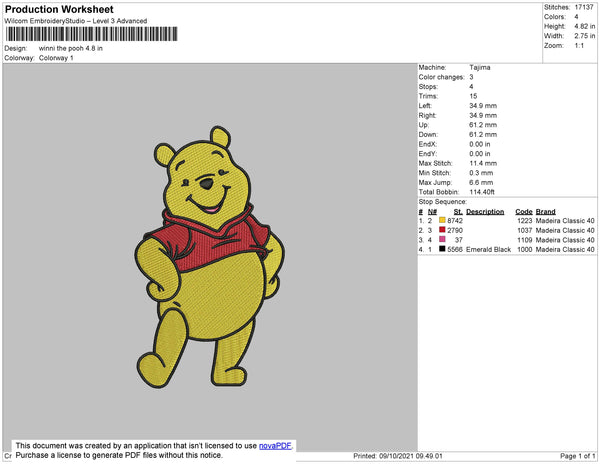Select the Left value 34.9 mm

(x=483, y=106)
